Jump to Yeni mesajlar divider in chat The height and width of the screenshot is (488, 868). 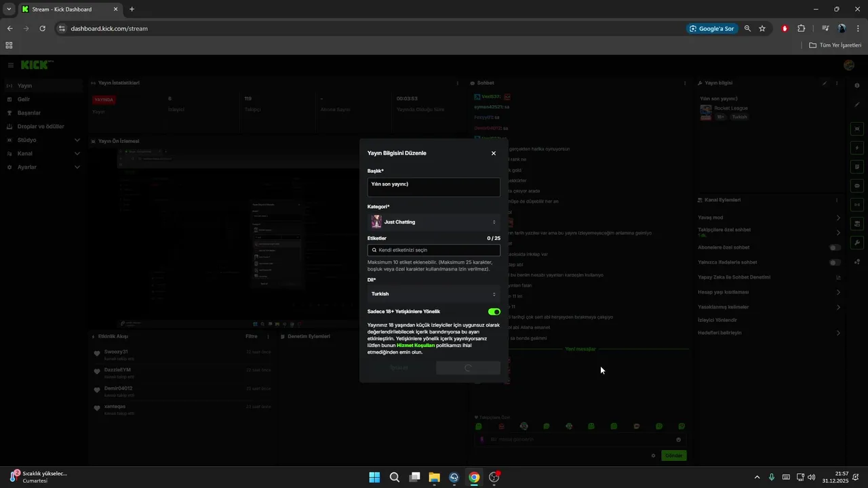(x=580, y=349)
